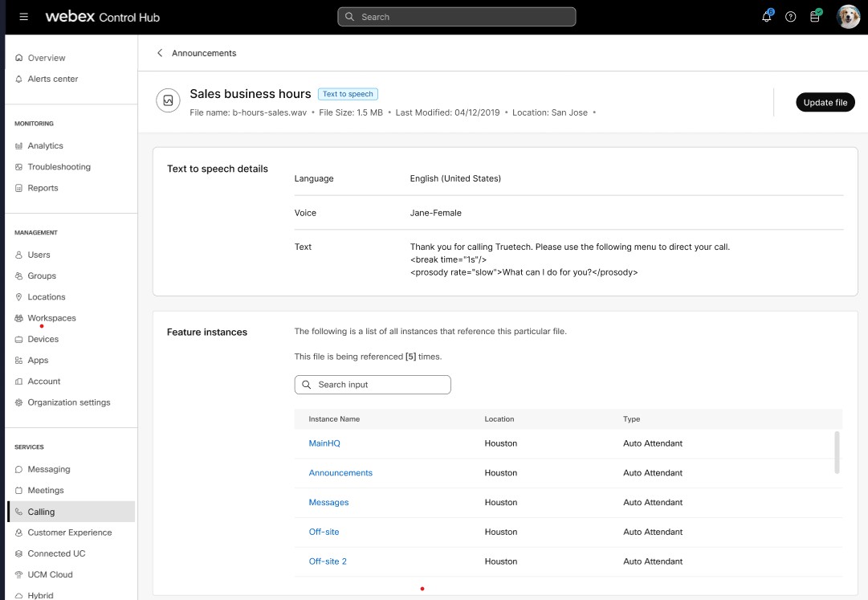Go to the Alerts center
Screen dimensions: 868x600
pos(53,79)
